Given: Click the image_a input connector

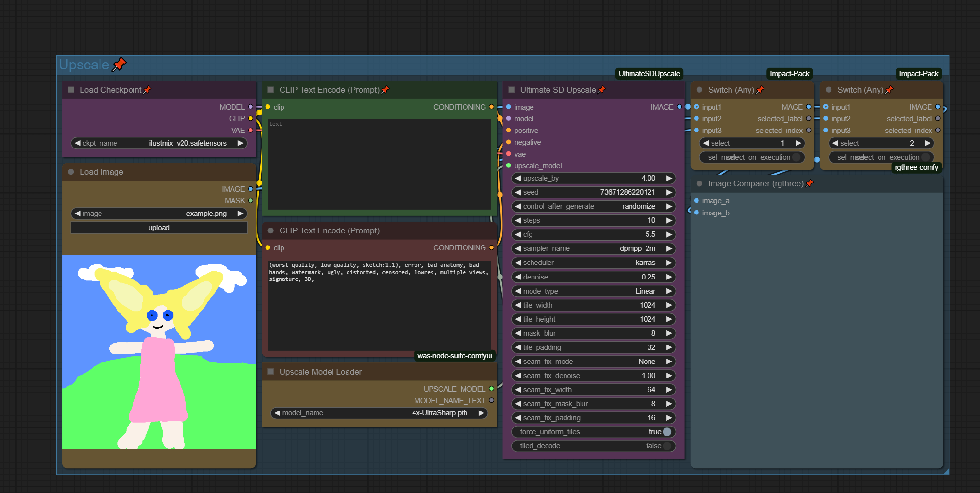Looking at the screenshot, I should [697, 201].
